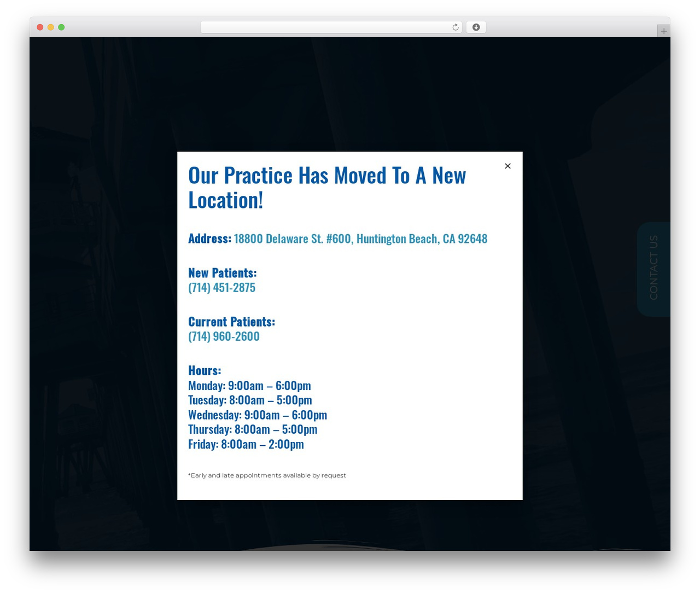The image size is (700, 593).
Task: Select the 'Address:' label
Action: 209,239
